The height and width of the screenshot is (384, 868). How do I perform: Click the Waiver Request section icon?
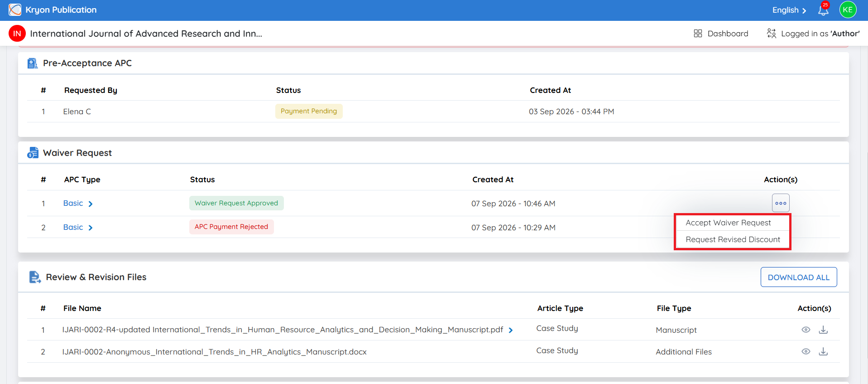[x=33, y=153]
